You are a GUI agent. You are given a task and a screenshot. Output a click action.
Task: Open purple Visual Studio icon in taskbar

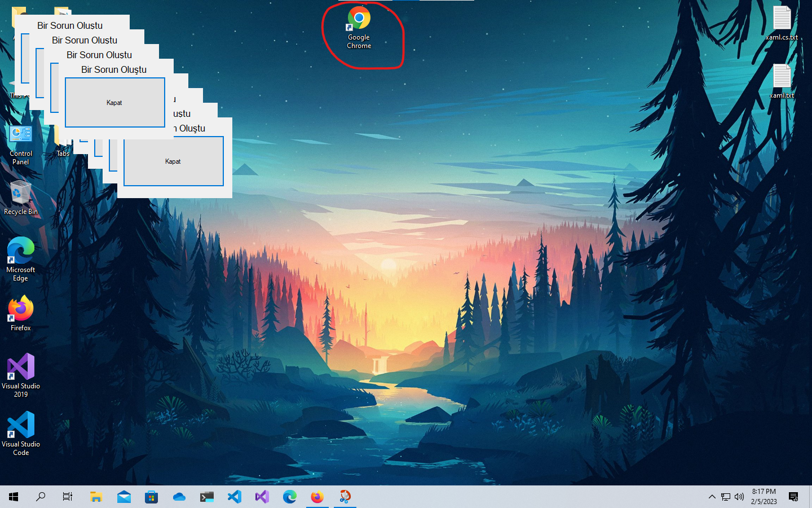click(x=262, y=497)
